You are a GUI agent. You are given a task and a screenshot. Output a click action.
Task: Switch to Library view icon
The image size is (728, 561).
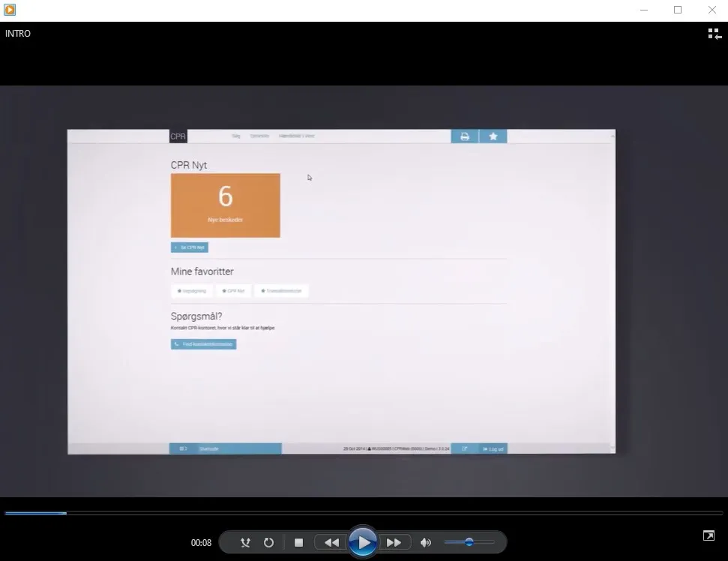coord(714,34)
